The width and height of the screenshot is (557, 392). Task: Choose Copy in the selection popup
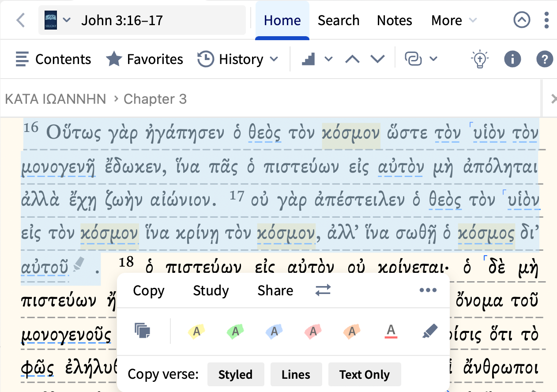click(x=149, y=290)
